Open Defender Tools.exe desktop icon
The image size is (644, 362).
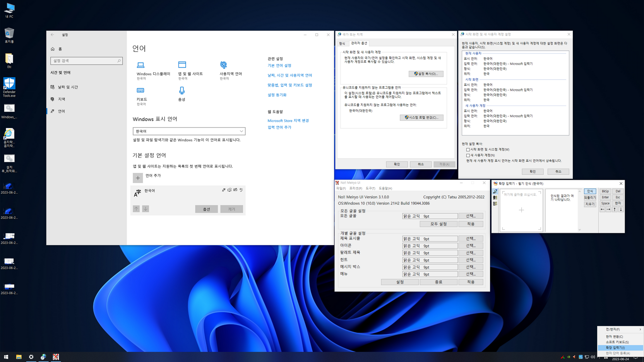tap(9, 87)
